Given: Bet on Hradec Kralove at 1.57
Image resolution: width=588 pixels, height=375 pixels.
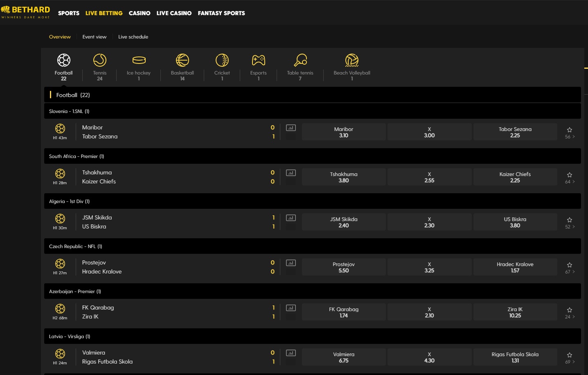Looking at the screenshot, I should (515, 267).
